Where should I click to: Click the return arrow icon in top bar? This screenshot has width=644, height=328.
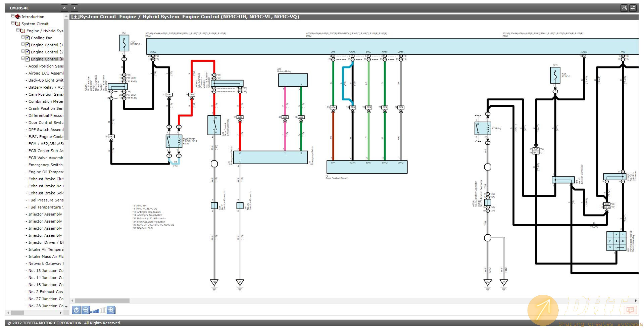[633, 8]
